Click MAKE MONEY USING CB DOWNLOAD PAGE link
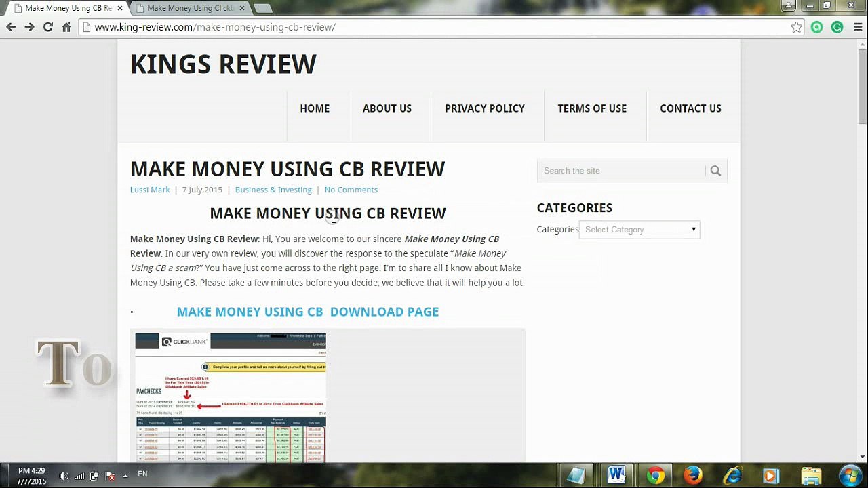 click(x=308, y=312)
